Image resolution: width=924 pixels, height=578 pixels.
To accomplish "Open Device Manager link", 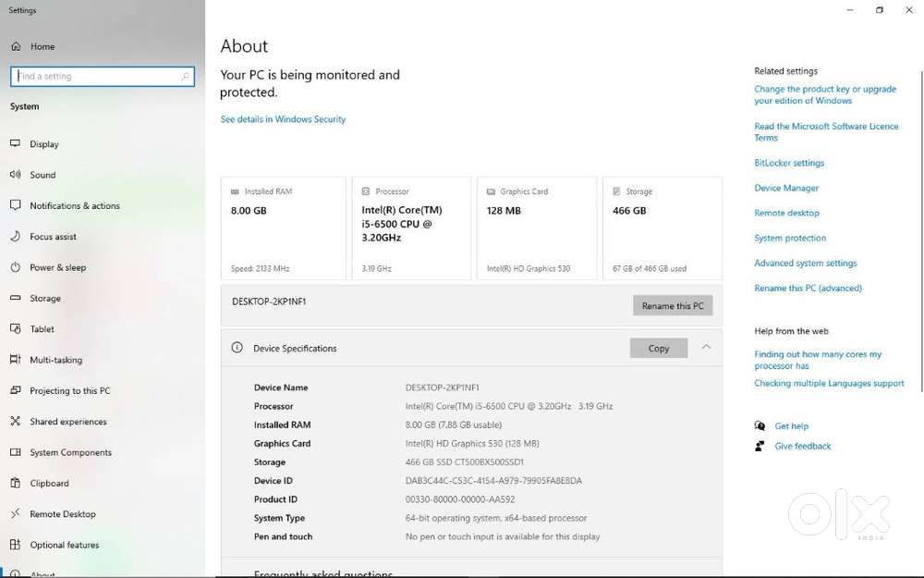I will [786, 188].
